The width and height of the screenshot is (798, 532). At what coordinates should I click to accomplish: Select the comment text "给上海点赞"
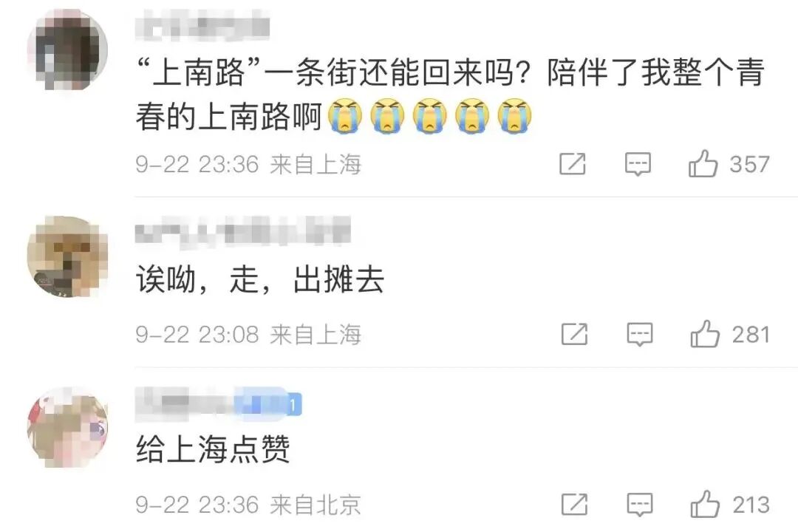213,449
